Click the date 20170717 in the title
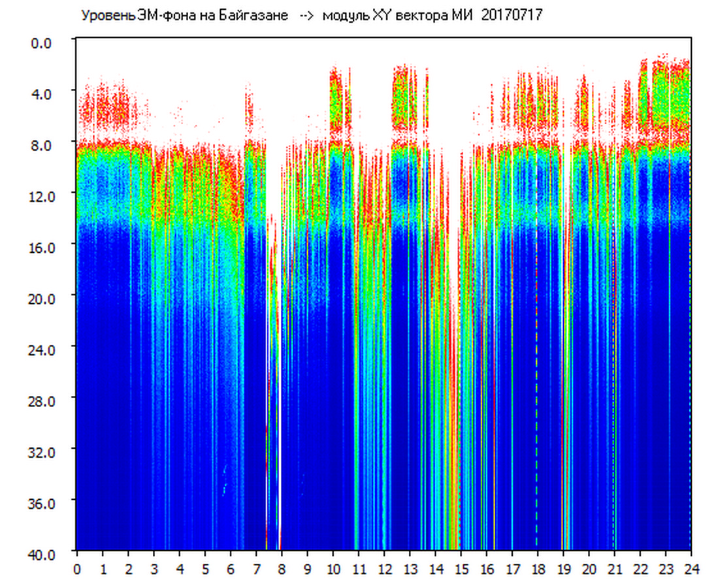The image size is (716, 588). pyautogui.click(x=510, y=16)
